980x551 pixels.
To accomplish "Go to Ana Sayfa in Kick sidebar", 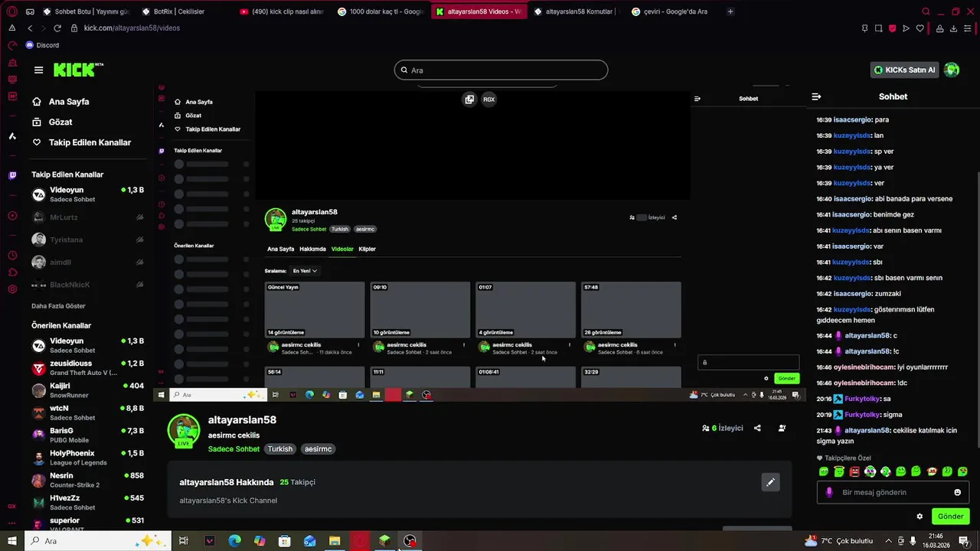I will 60,102.
